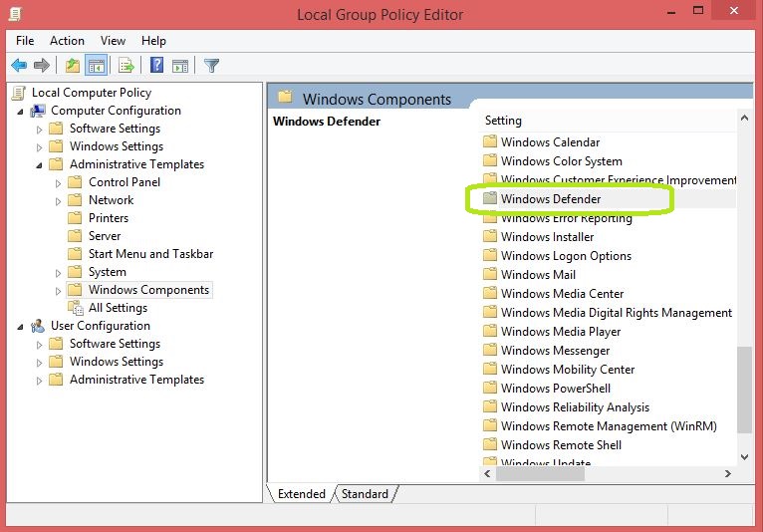Select Windows Logon Options in the list

click(566, 255)
